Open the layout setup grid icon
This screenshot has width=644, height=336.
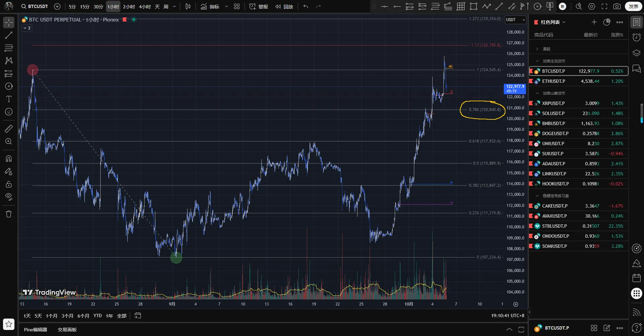tap(237, 6)
